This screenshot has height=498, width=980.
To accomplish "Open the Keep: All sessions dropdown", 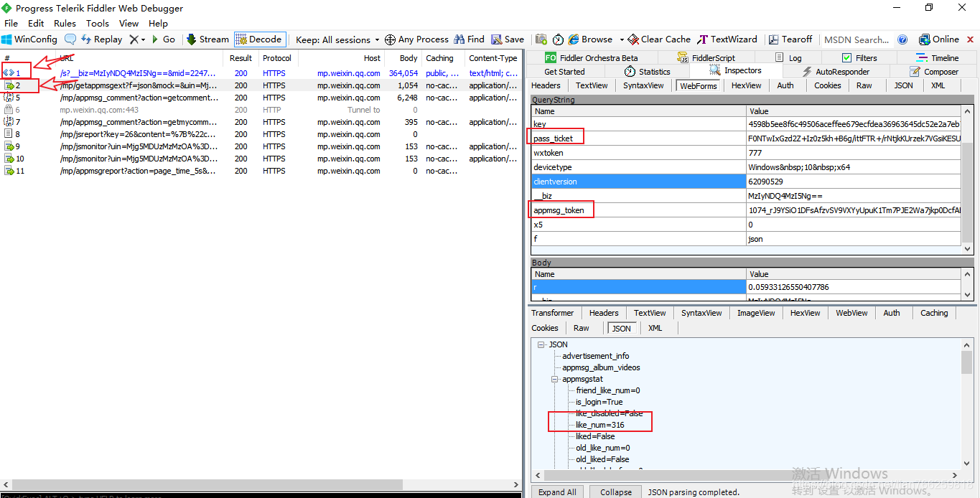I will pos(337,39).
